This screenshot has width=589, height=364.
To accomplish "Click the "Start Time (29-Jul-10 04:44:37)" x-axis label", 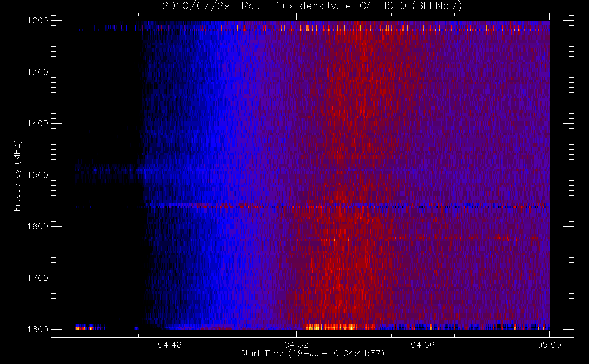I will click(x=312, y=353).
